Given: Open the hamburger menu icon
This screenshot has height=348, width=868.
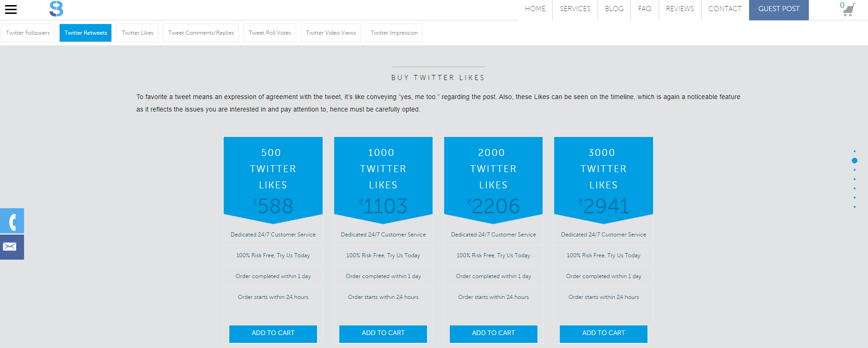Looking at the screenshot, I should pyautogui.click(x=11, y=9).
